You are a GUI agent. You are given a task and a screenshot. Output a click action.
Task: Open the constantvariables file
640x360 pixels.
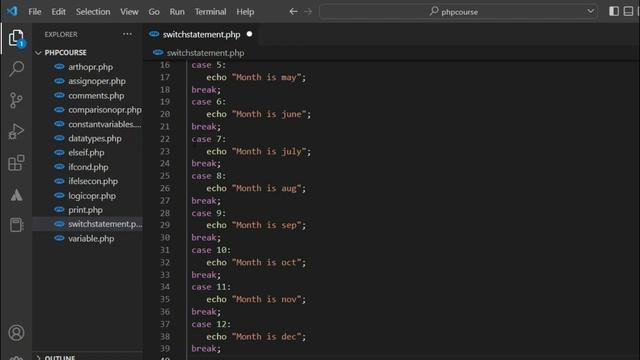pyautogui.click(x=104, y=124)
